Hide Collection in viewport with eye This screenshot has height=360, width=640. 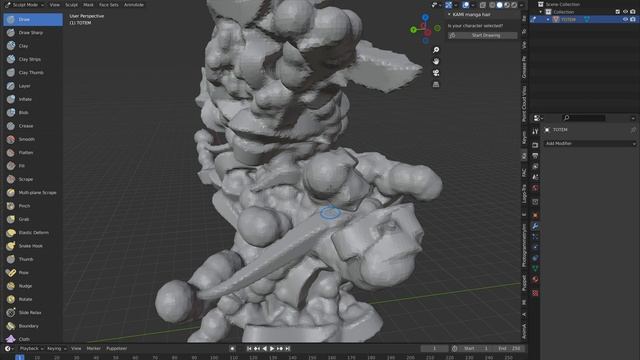(625, 12)
